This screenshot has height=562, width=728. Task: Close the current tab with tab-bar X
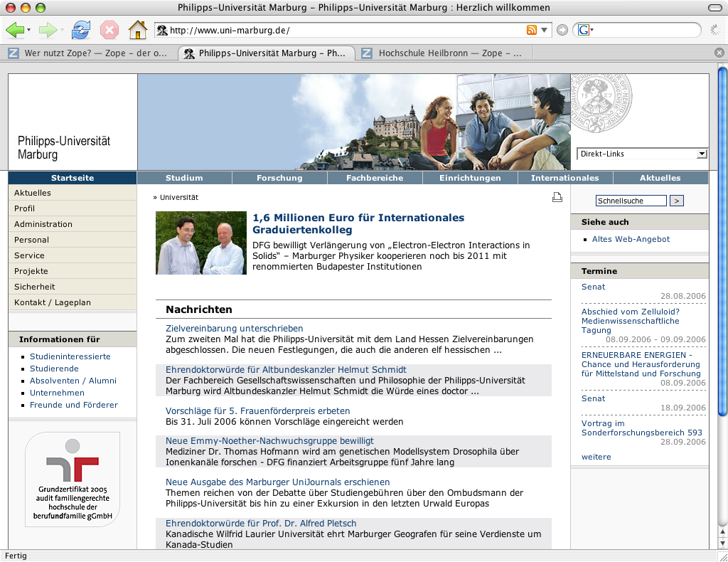[x=719, y=53]
